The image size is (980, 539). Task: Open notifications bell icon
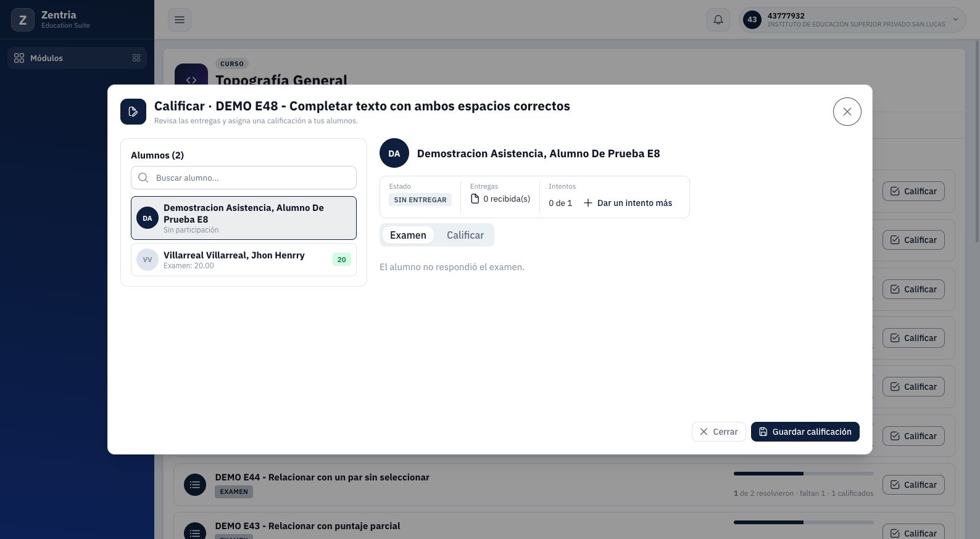(x=718, y=20)
